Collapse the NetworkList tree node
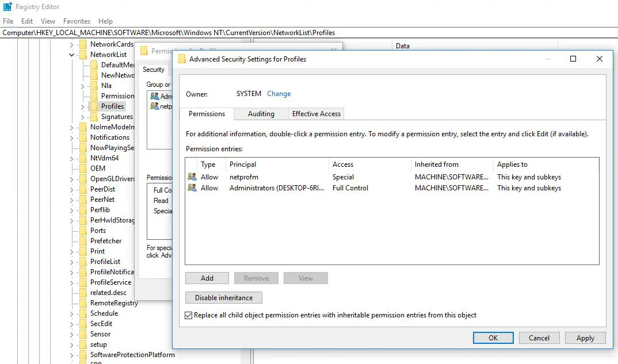This screenshot has height=364, width=618. click(72, 55)
